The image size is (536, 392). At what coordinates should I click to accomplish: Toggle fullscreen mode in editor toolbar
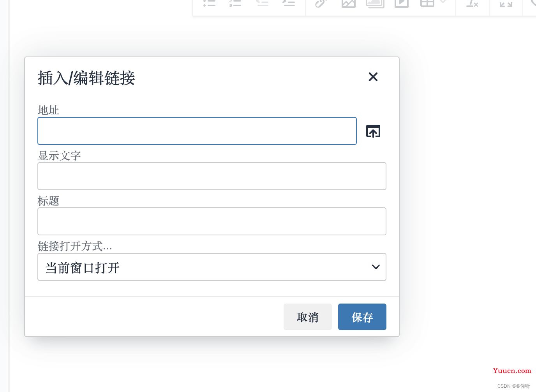coord(506,4)
